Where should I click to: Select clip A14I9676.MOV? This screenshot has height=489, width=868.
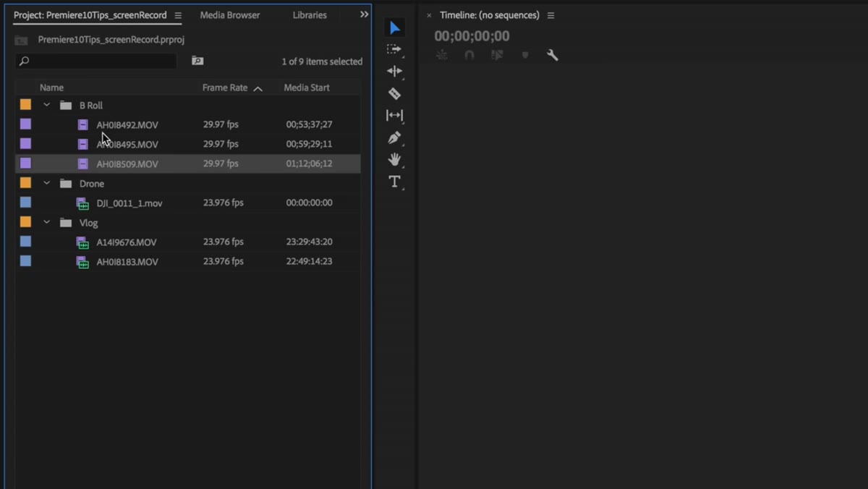click(x=127, y=242)
